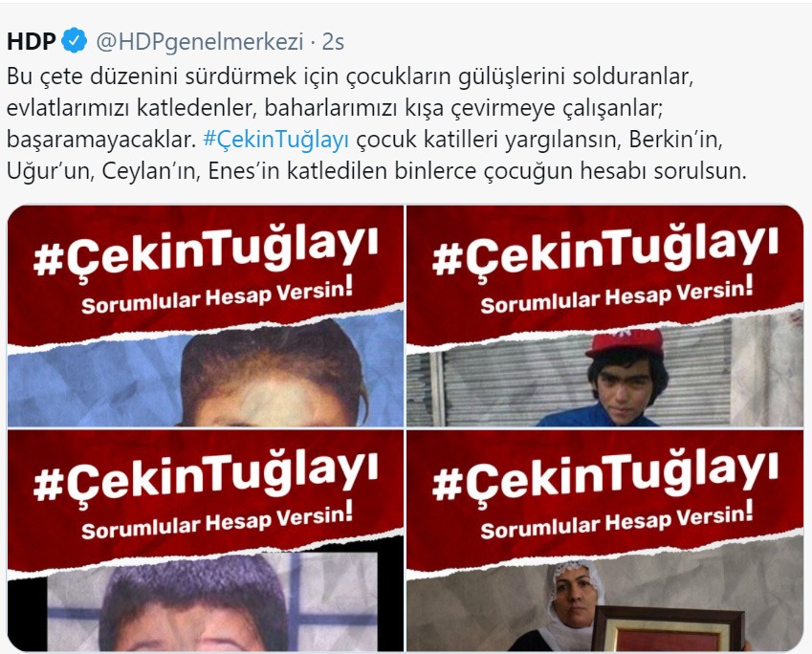
Task: Click Sorumlular Hesap Versin! in the top-right image
Action: coord(616,298)
